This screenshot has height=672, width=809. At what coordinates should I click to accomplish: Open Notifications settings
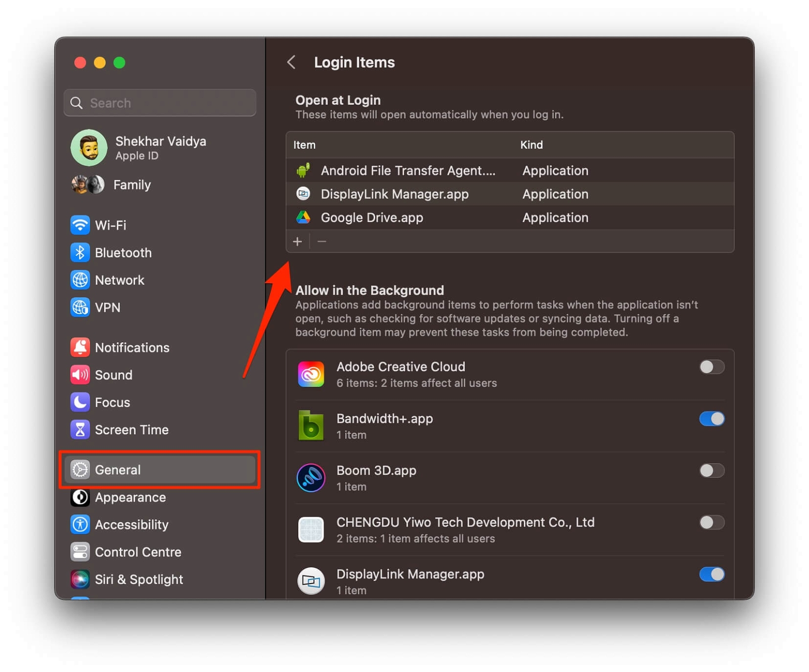(80, 347)
